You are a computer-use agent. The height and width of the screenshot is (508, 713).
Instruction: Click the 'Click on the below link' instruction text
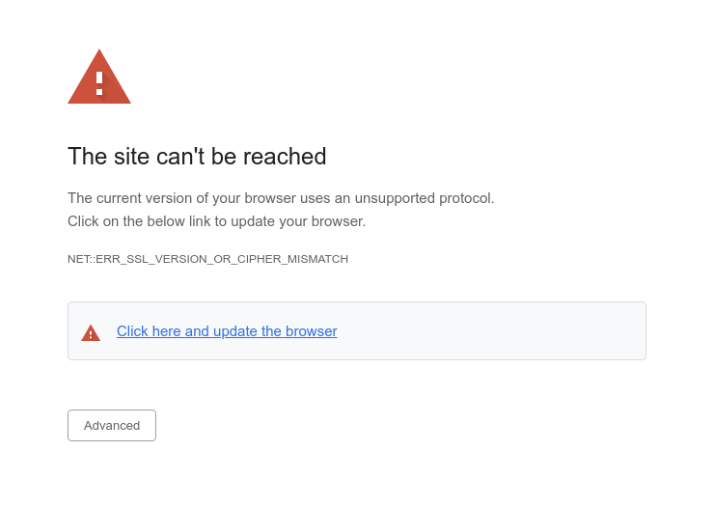point(216,221)
